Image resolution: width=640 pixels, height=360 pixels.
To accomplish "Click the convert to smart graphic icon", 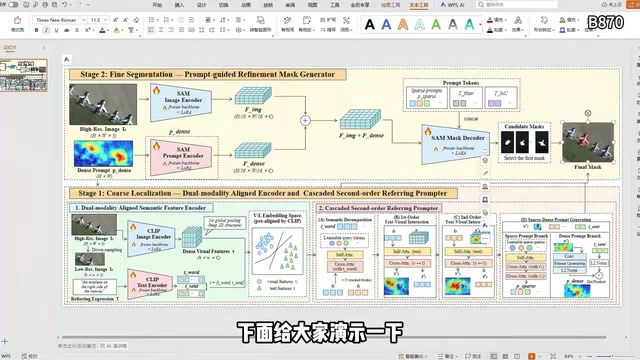I will (260, 24).
